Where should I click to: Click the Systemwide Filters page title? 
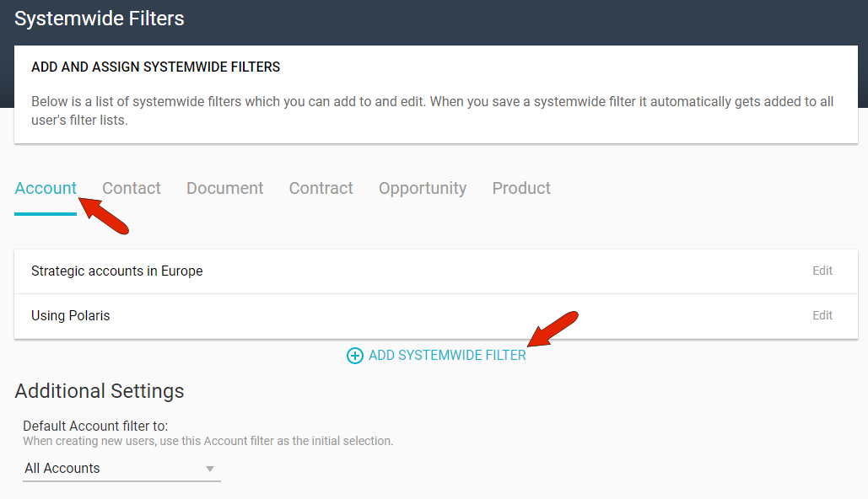pyautogui.click(x=99, y=18)
